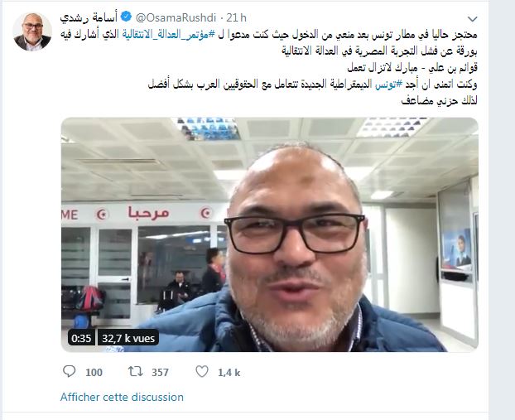Click the reply speech bubble icon
The height and width of the screenshot is (420, 515).
70,372
